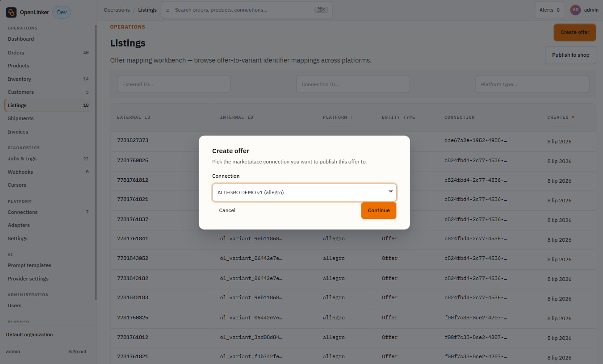Open the Alerts button
Viewport: 603px width, 364px height.
[x=549, y=10]
